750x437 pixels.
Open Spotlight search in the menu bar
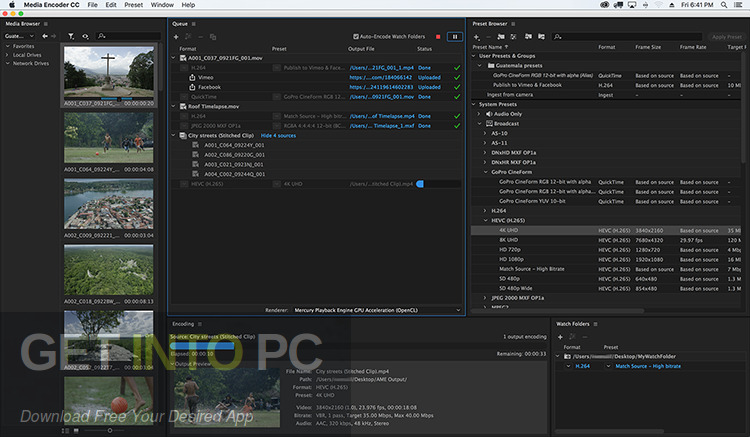tap(724, 5)
